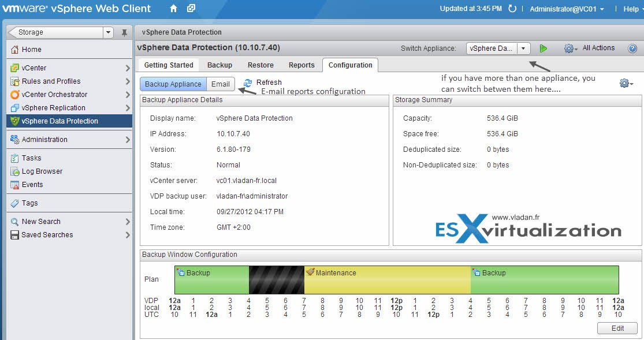
Task: Click the yellow Maintenance window bar
Action: click(388, 279)
